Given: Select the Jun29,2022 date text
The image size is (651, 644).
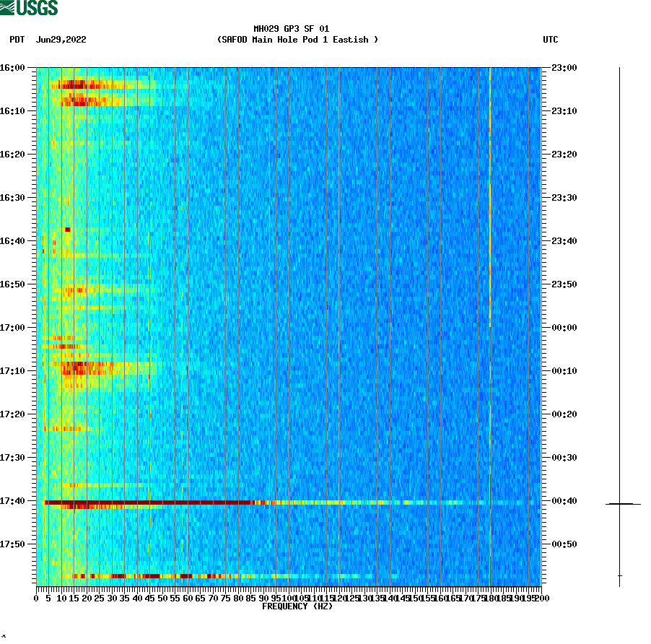Looking at the screenshot, I should pos(61,40).
